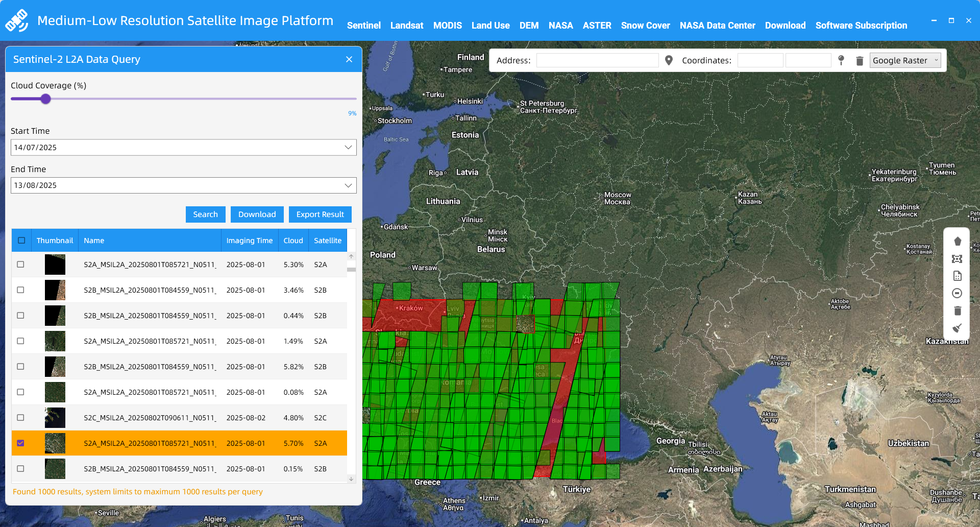Open the Snow Cover menu
Screen dimensions: 980x527
(x=646, y=26)
